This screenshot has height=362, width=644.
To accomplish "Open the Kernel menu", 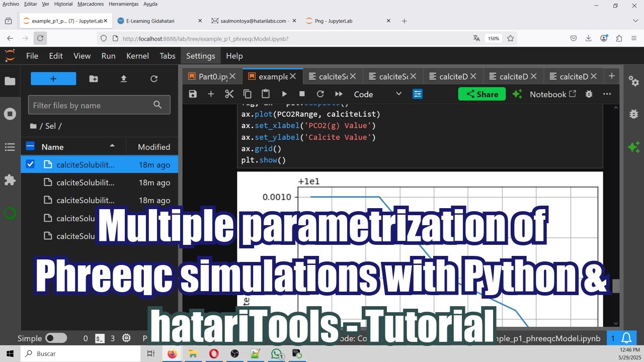I will (137, 56).
